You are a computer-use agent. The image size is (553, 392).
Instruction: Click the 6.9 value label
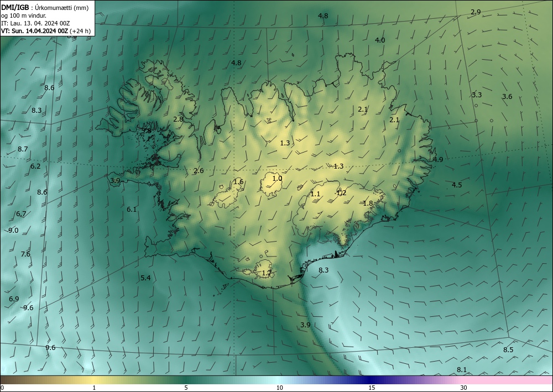(x=14, y=299)
